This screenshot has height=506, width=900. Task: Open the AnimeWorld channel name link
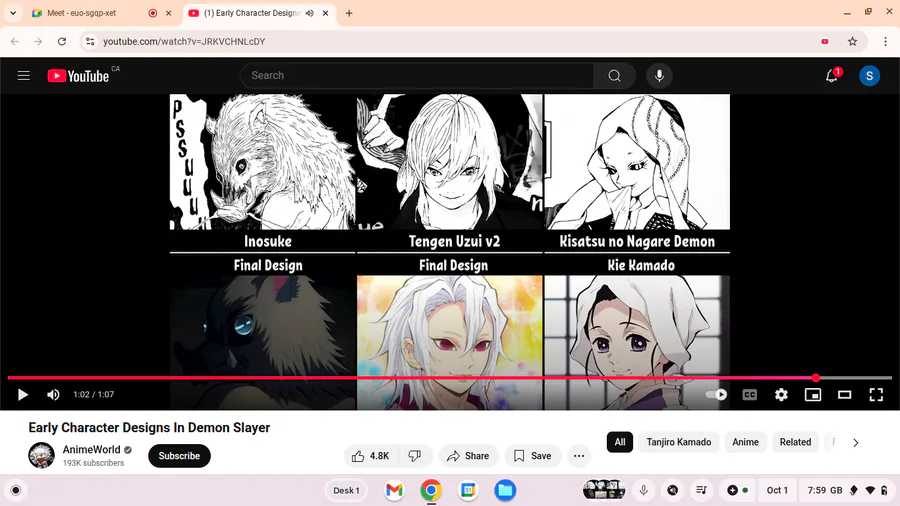click(x=92, y=450)
